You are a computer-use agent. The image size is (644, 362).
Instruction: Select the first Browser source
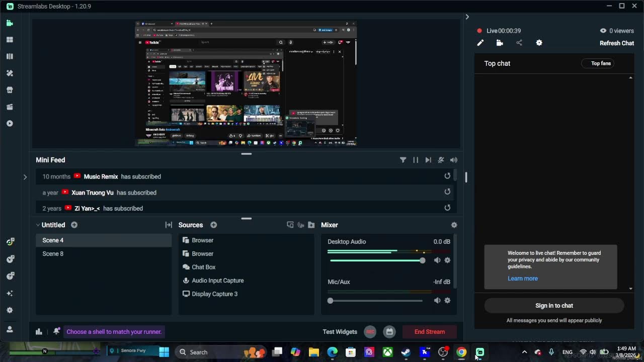pyautogui.click(x=246, y=240)
